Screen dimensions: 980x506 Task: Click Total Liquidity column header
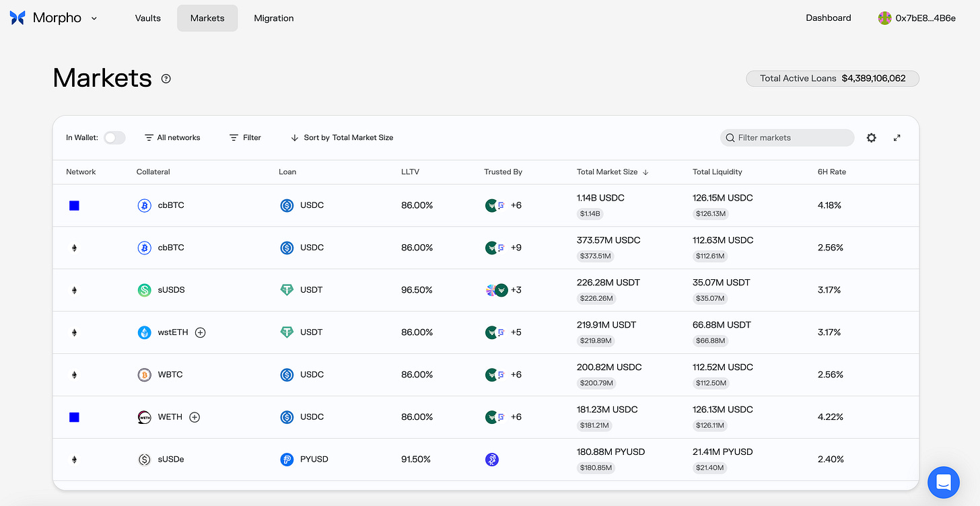coord(717,172)
